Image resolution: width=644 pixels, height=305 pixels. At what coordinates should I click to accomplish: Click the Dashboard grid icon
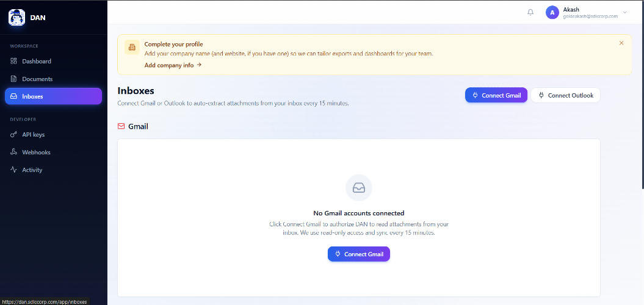13,61
